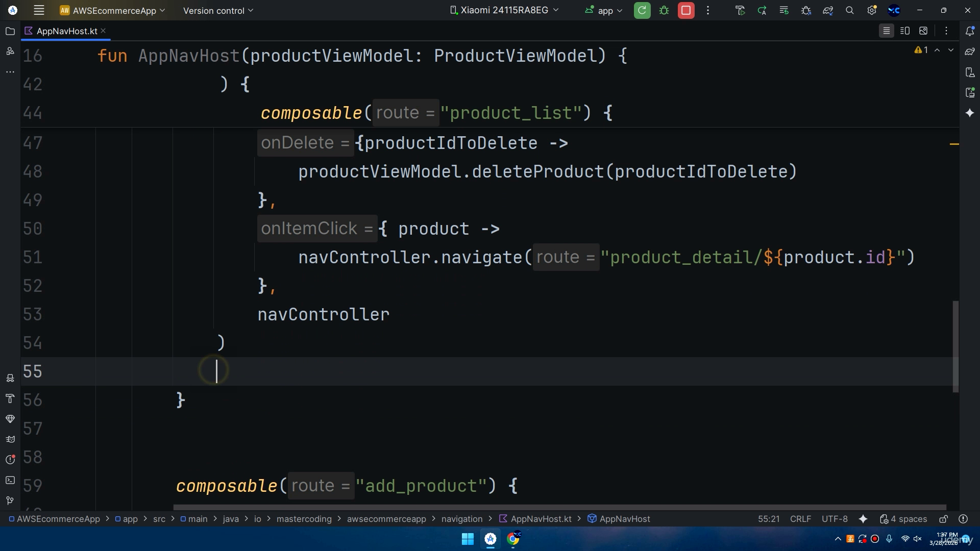Rerun the app with green button
The width and height of the screenshot is (980, 551).
642,10
